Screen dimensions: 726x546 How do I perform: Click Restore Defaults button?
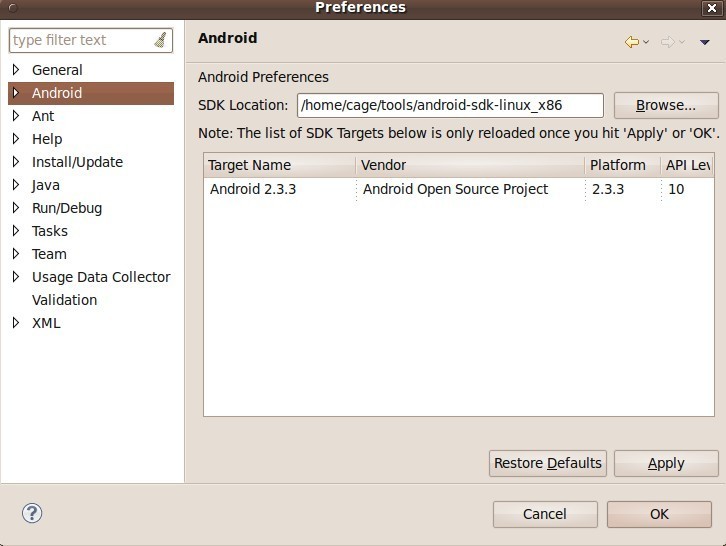coord(548,463)
